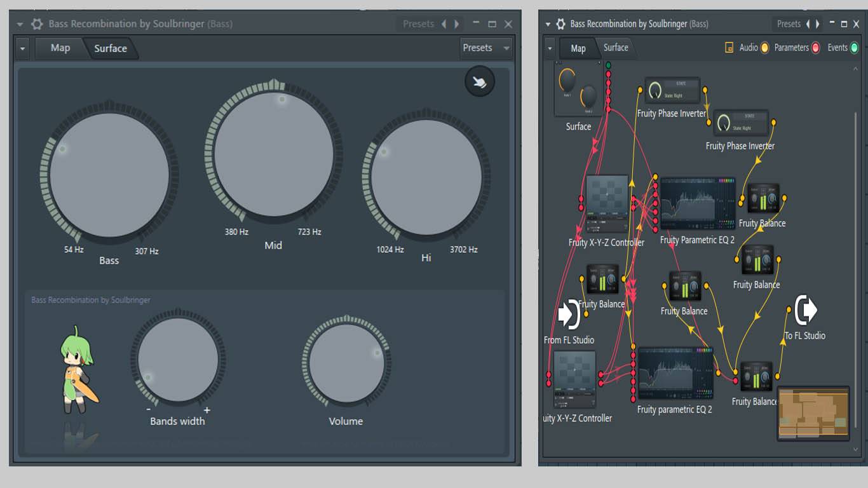868x488 pixels.
Task: Go to previous preset in Map-view title bar
Action: (808, 24)
